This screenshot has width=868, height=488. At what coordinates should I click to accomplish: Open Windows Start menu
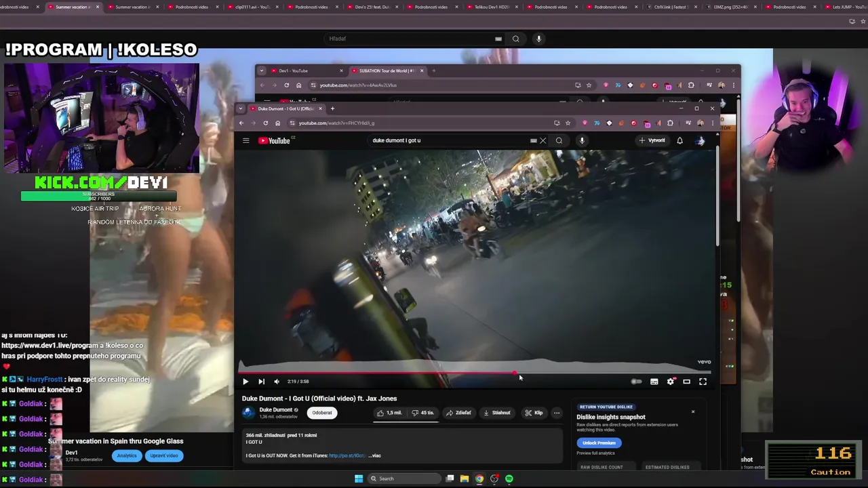[x=359, y=479]
